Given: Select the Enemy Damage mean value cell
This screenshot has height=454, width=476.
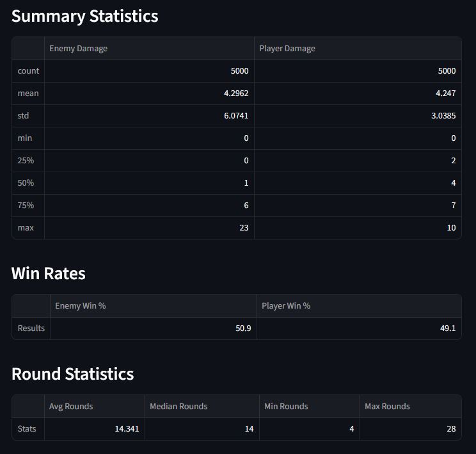Looking at the screenshot, I should point(236,93).
